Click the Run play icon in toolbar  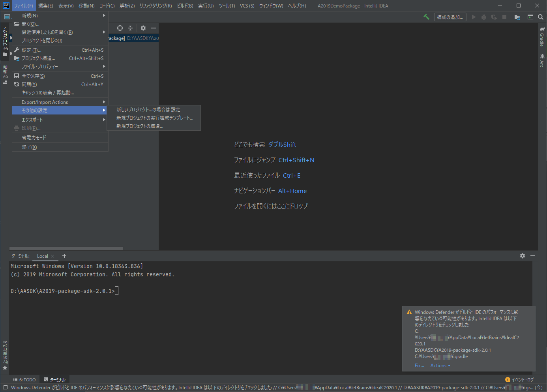[x=474, y=17]
